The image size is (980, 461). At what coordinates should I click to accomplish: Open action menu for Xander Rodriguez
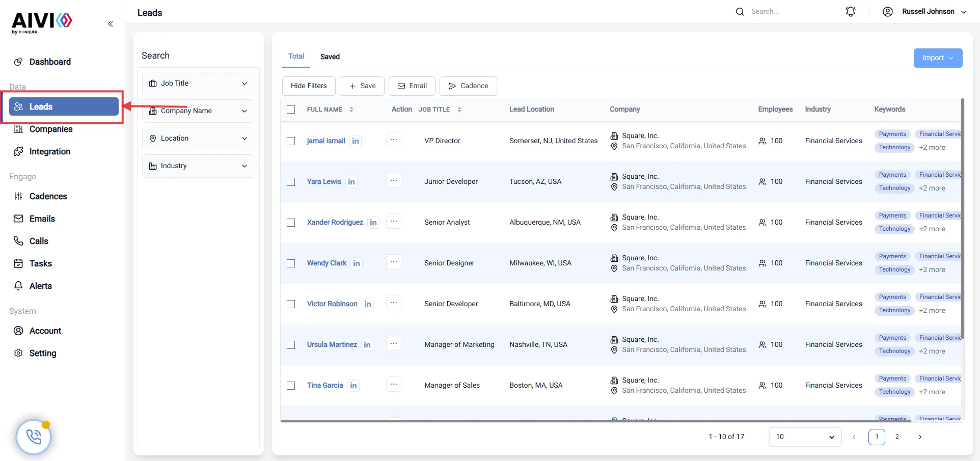(x=394, y=221)
